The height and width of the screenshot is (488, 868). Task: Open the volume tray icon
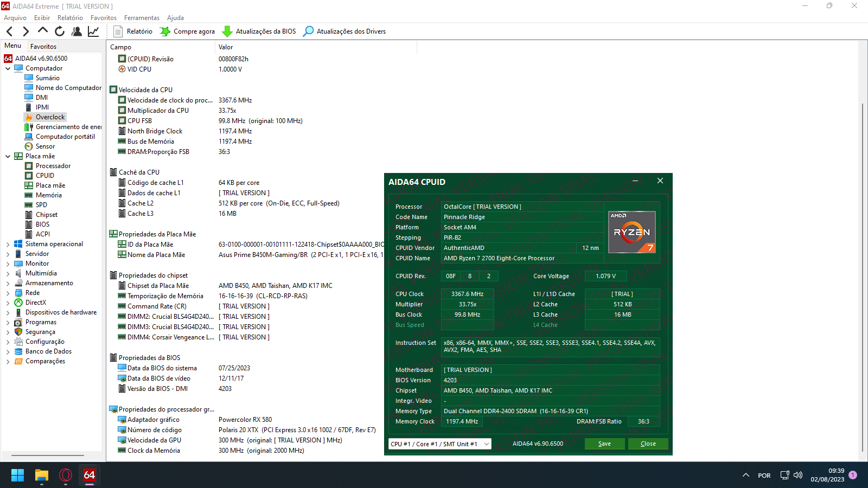[798, 475]
